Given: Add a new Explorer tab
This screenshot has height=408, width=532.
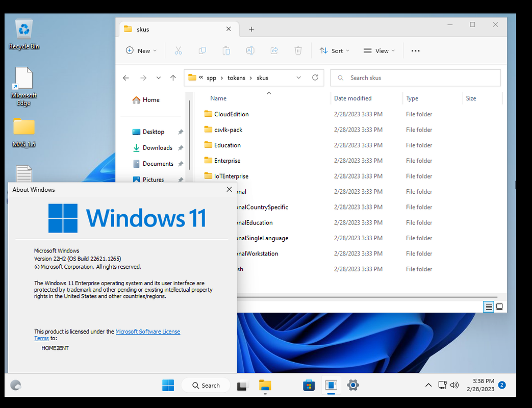Looking at the screenshot, I should (x=251, y=29).
